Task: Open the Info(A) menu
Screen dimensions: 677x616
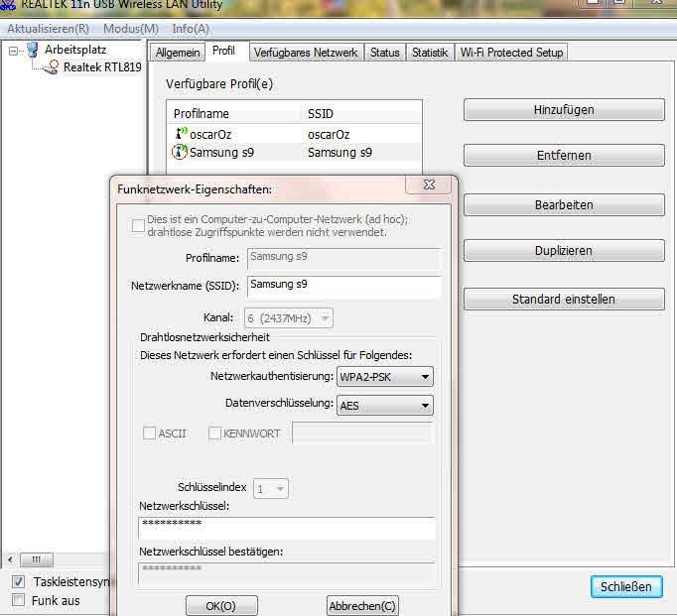Action: coord(191,29)
